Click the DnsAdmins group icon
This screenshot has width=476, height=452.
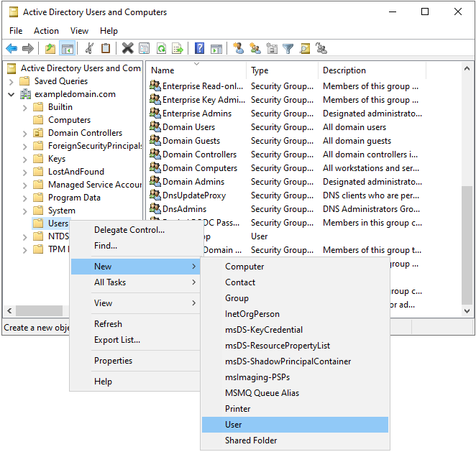pos(155,208)
